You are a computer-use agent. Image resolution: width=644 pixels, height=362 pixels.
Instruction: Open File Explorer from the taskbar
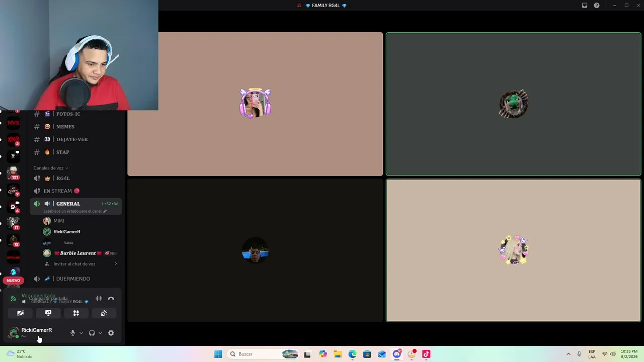[338, 354]
